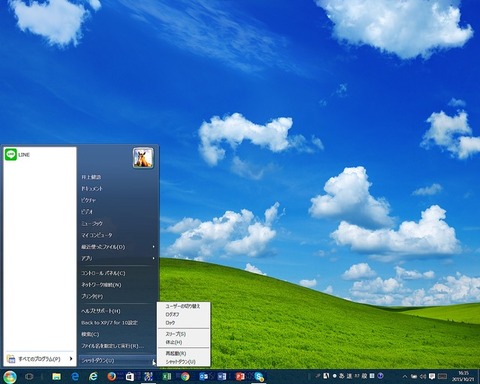Open Excel from the taskbar
Viewport: 480px width, 384px height.
167,377
